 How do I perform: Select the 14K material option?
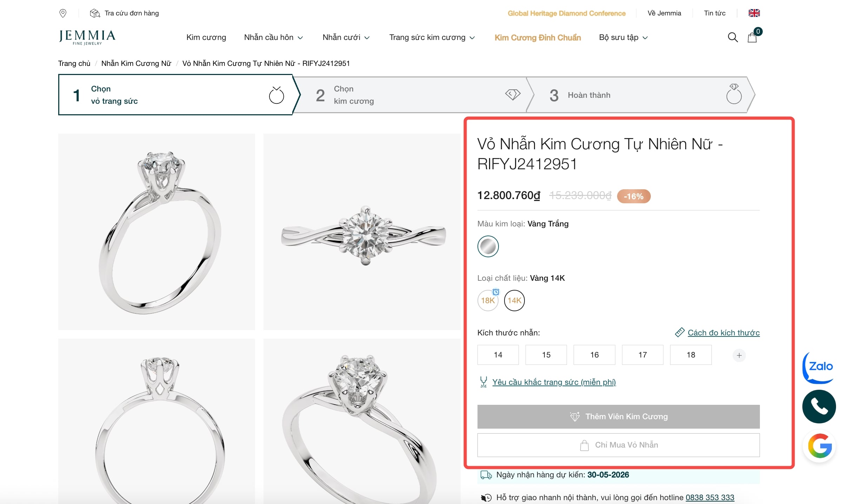click(x=514, y=300)
